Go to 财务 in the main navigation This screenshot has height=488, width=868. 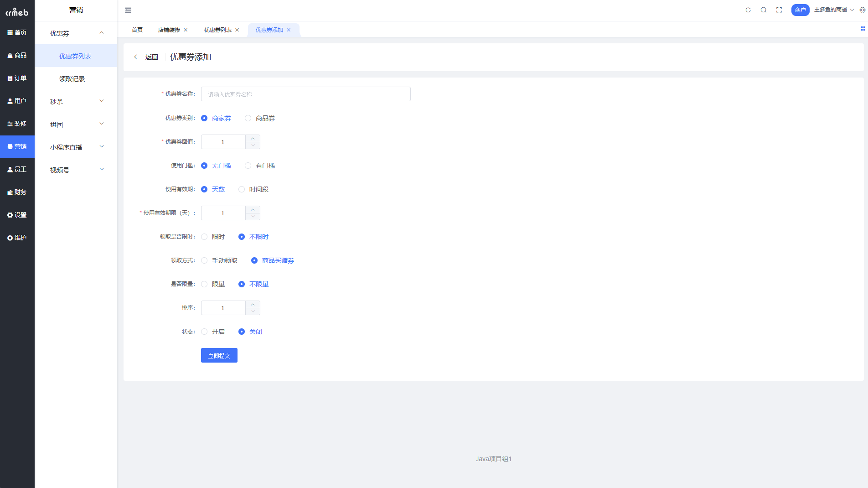tap(17, 192)
